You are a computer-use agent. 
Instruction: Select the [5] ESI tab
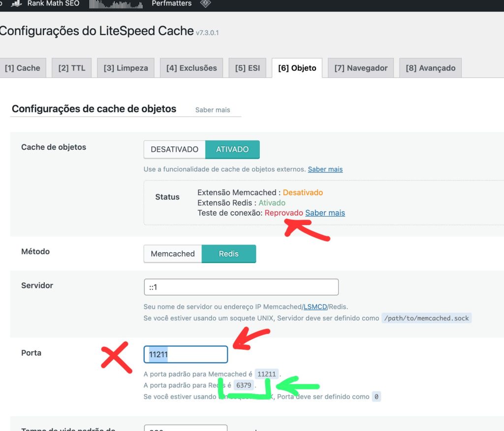pos(247,68)
